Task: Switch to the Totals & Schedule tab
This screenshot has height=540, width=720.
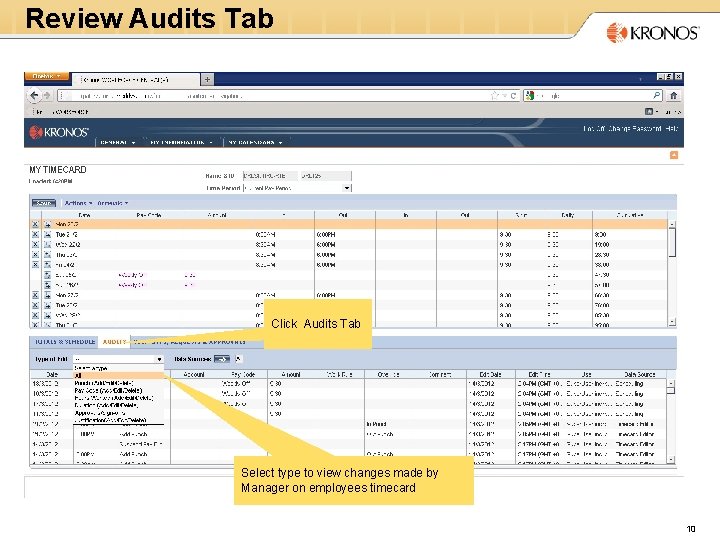Action: 65,342
